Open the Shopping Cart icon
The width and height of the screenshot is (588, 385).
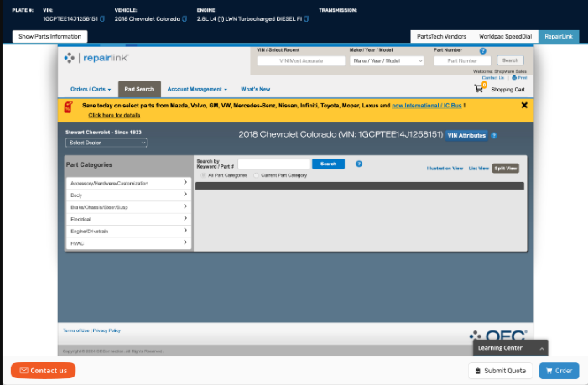(x=479, y=88)
